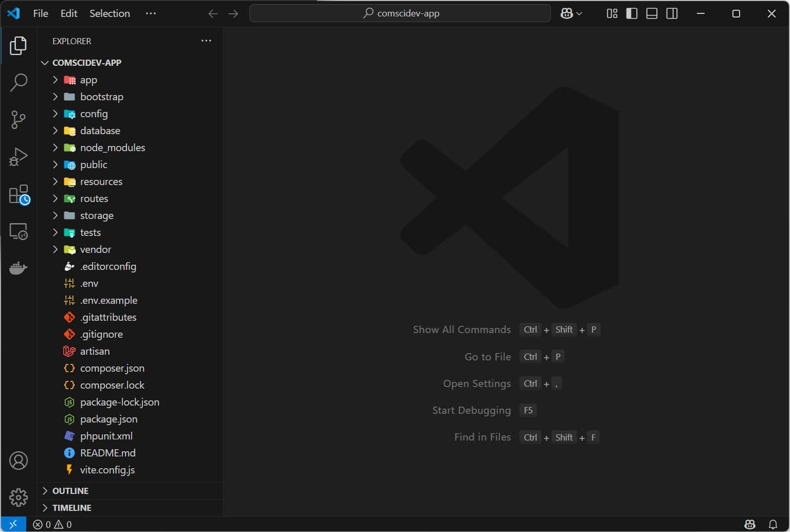
Task: Expand the TIMELINE section
Action: [x=71, y=508]
